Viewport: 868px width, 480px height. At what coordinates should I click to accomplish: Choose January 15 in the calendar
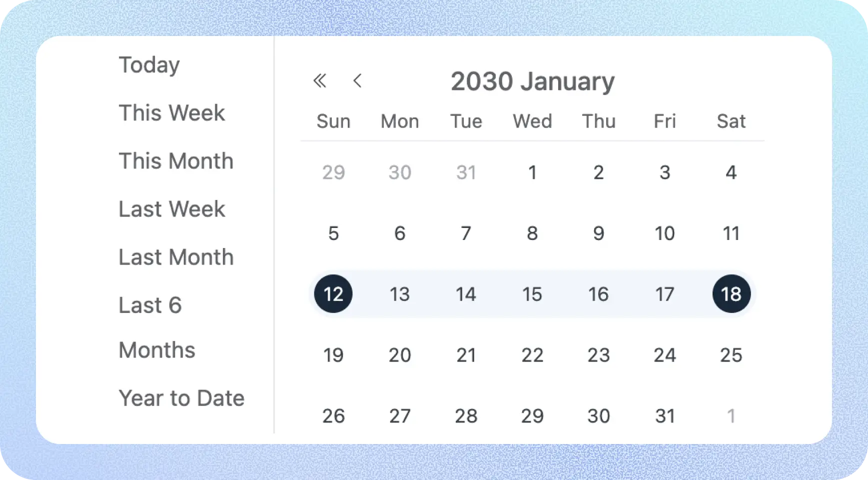click(532, 294)
